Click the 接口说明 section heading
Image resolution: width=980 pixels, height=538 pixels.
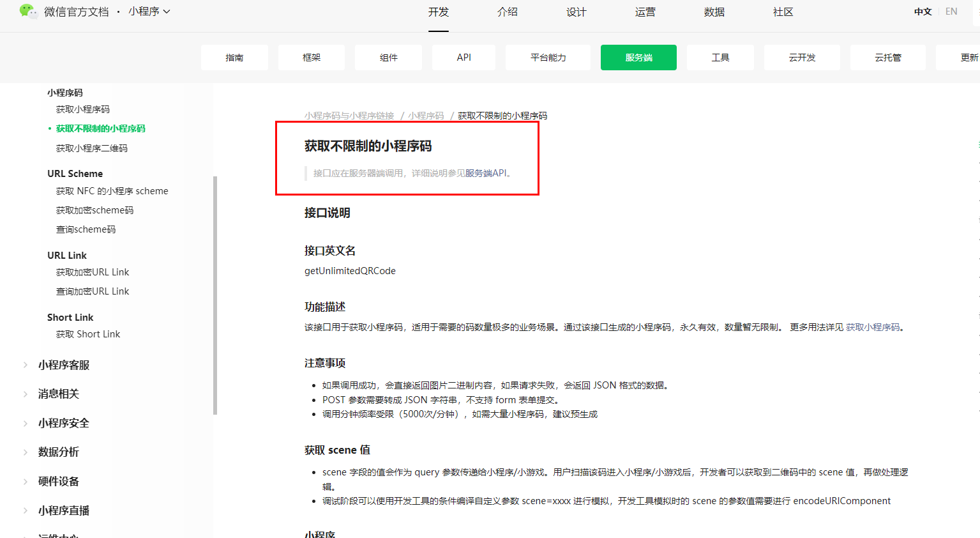(328, 213)
